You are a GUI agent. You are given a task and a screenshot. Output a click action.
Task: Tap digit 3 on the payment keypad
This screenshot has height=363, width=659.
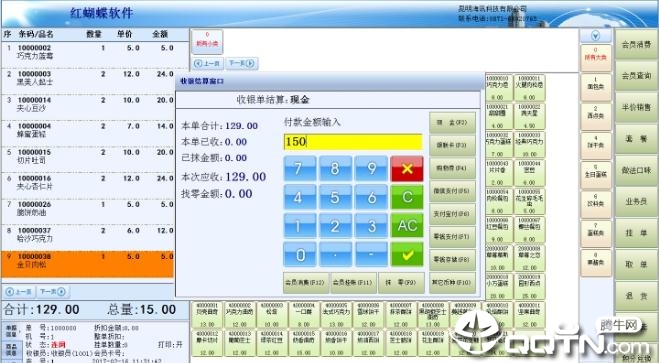(x=371, y=226)
